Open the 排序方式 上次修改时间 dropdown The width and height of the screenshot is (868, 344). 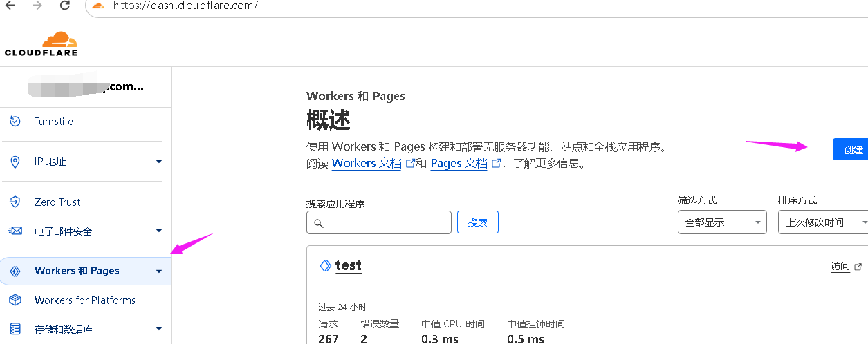click(823, 222)
